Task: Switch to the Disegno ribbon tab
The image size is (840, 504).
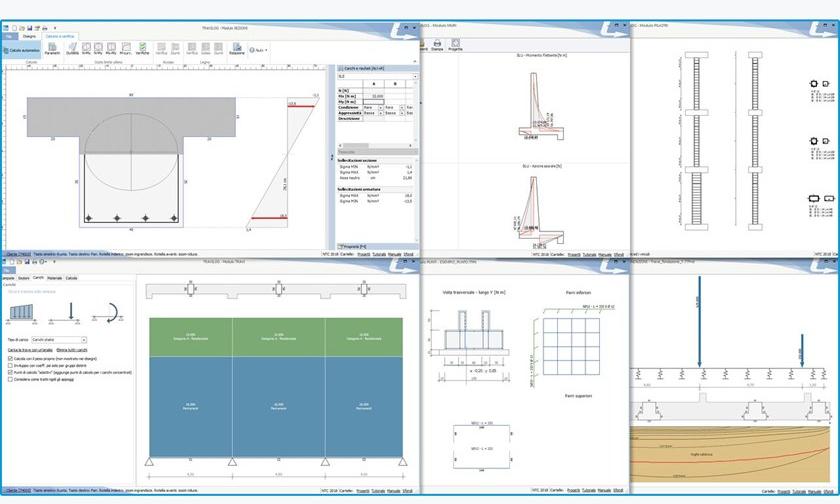Action: click(x=28, y=35)
